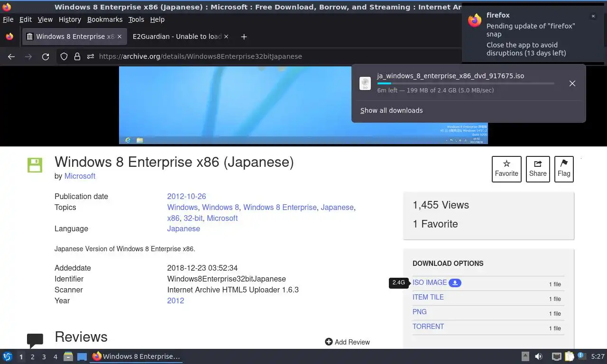
Task: Open the Bookmarks menu
Action: coord(105,19)
